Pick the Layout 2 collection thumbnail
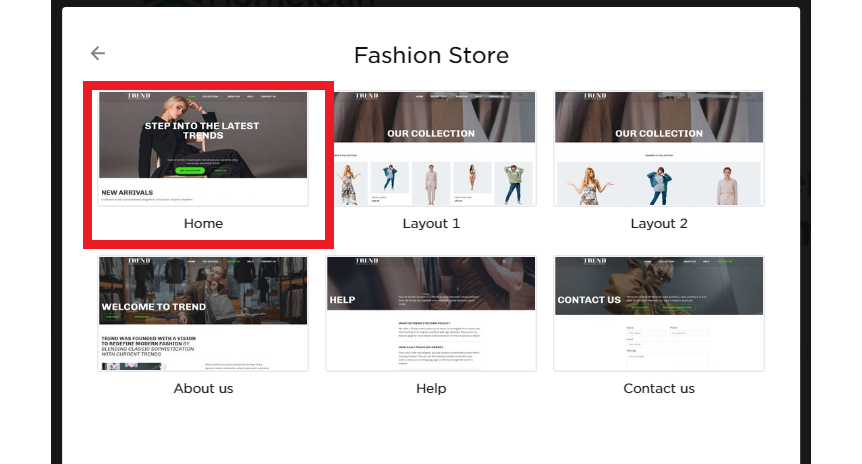 click(x=659, y=148)
